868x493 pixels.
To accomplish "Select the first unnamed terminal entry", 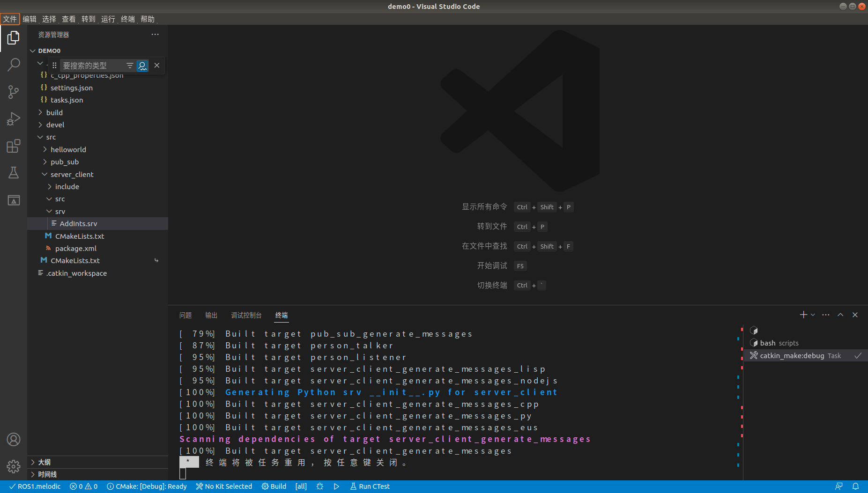I will [806, 331].
